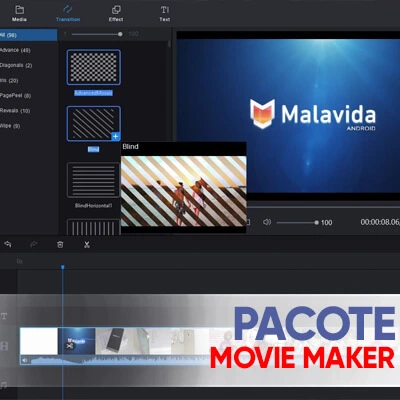Click the scissors split icon
This screenshot has width=400, height=400.
pos(87,245)
